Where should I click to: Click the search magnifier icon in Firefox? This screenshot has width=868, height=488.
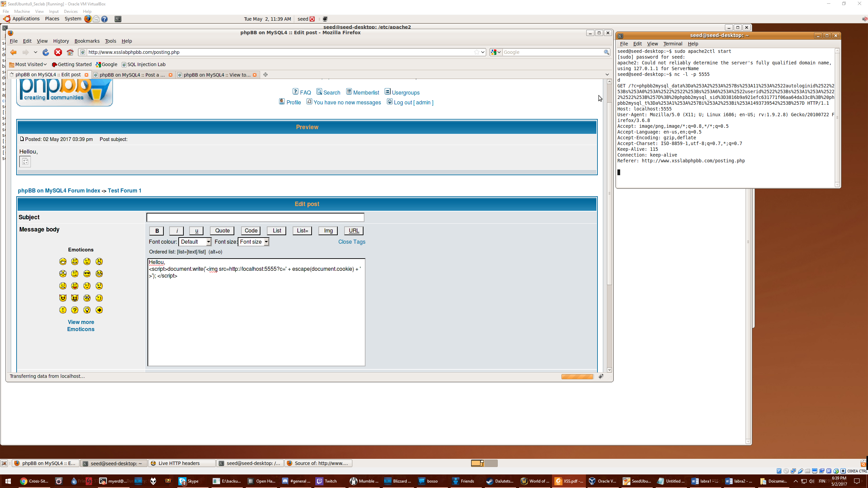[x=606, y=52]
